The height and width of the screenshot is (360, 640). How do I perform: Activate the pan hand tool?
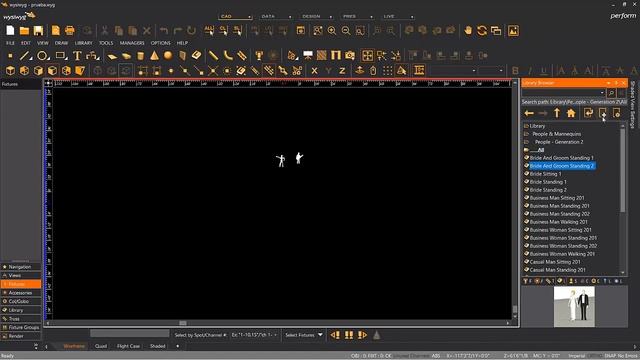[x=468, y=31]
